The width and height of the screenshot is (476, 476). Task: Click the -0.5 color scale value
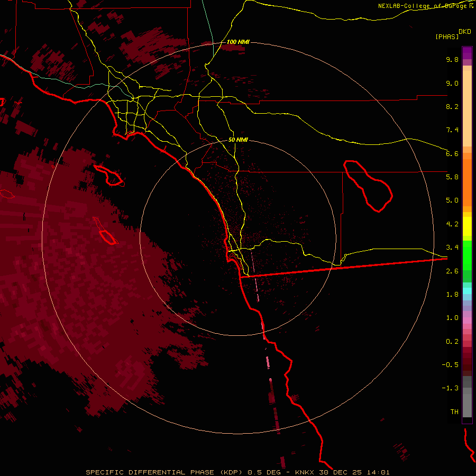pos(450,365)
